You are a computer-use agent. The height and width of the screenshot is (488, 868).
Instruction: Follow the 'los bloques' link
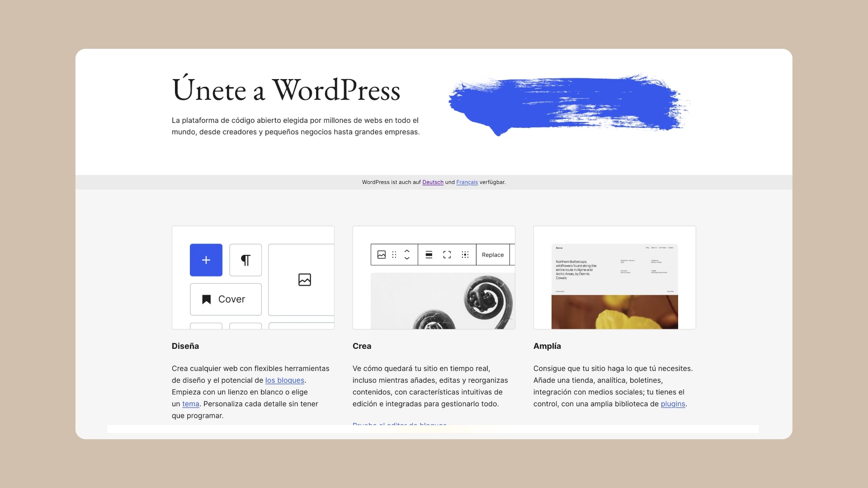284,380
